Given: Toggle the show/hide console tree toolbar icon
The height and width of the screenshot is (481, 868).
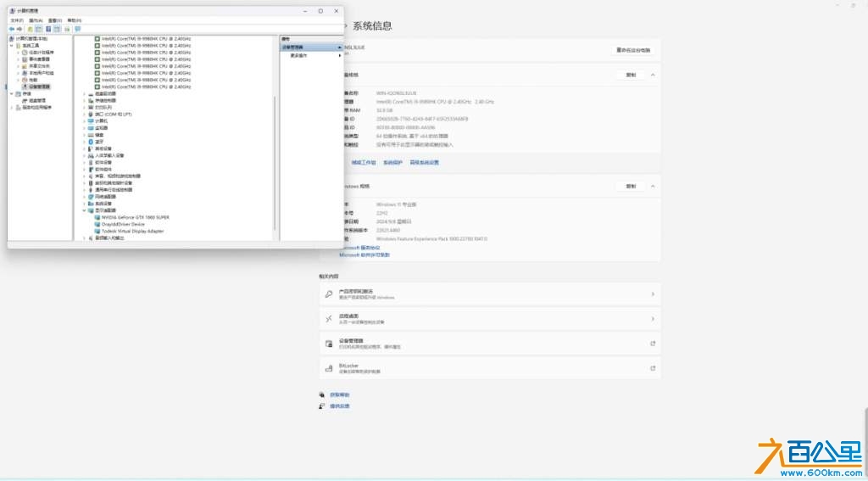Looking at the screenshot, I should 39,29.
